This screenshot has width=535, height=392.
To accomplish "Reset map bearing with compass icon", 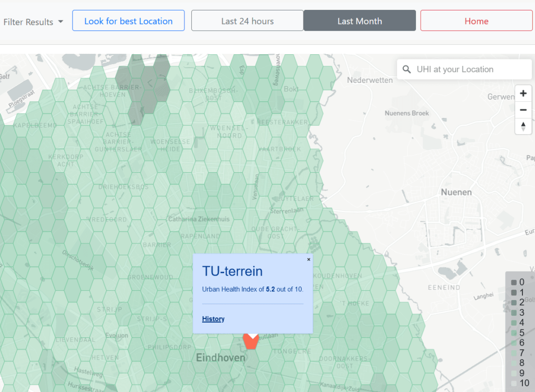I will click(523, 126).
